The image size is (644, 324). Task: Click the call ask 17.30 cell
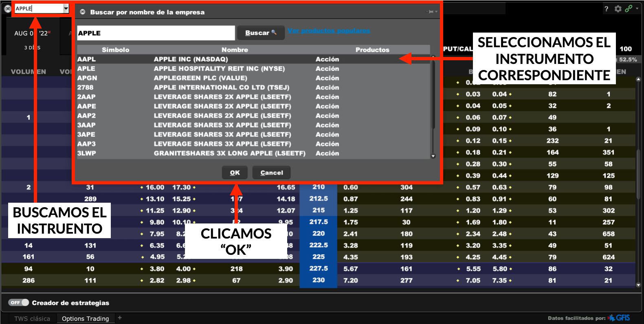point(181,187)
